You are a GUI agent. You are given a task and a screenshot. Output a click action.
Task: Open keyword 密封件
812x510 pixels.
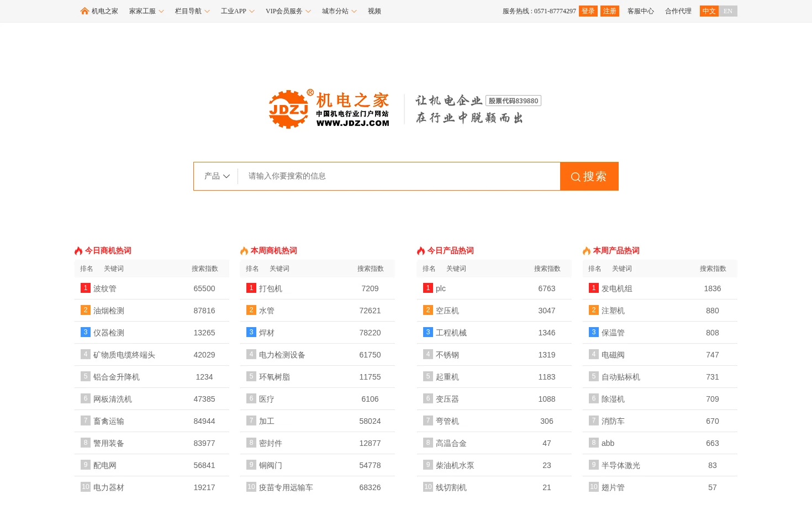(x=271, y=443)
